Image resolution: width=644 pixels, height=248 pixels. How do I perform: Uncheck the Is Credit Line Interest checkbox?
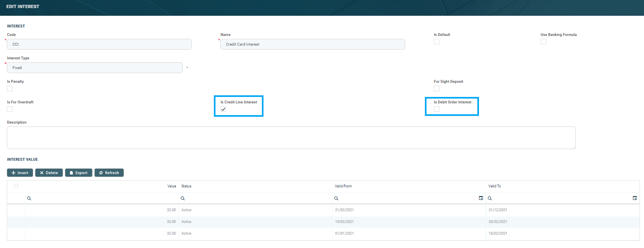click(223, 109)
